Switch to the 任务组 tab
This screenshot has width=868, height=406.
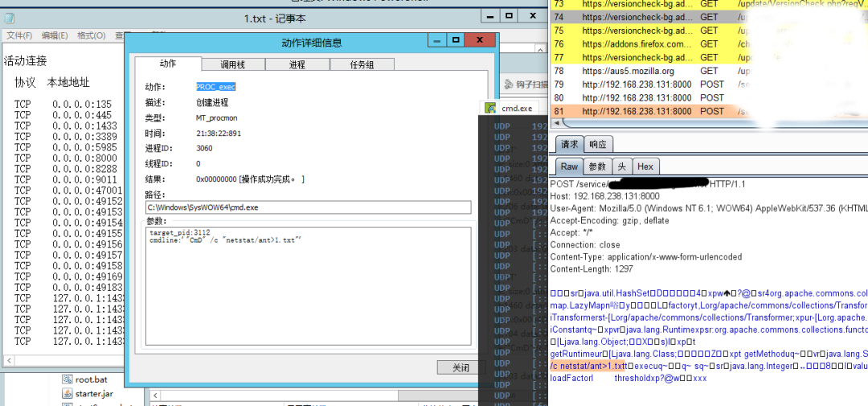(362, 64)
